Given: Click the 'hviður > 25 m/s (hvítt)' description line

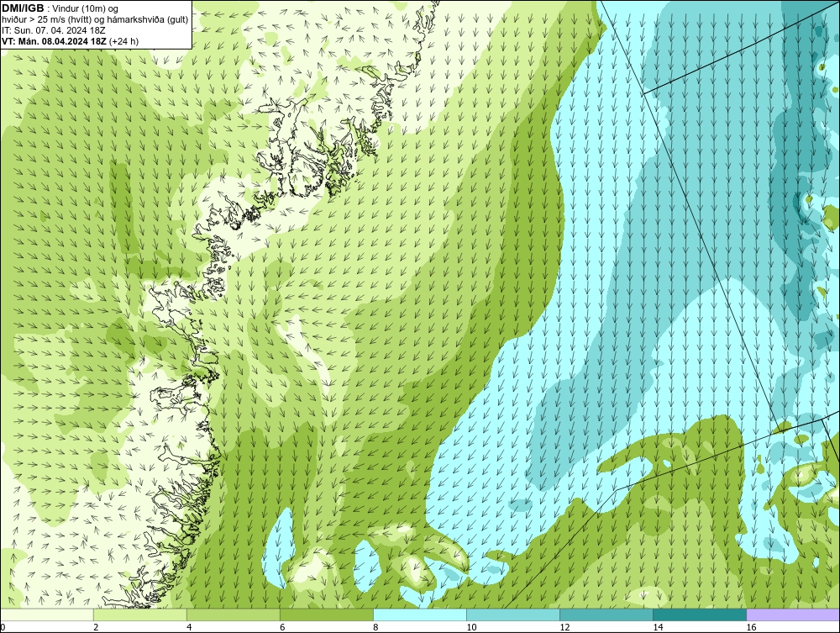Looking at the screenshot, I should coord(95,20).
